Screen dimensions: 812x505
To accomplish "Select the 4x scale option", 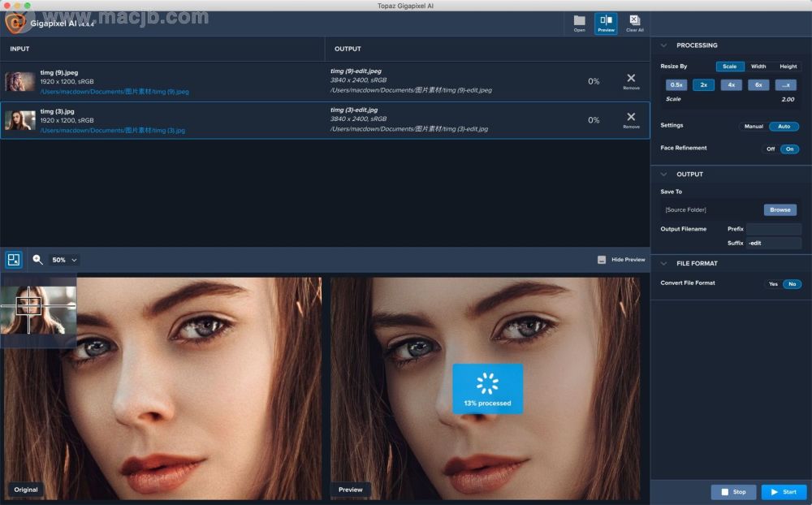I will point(731,84).
